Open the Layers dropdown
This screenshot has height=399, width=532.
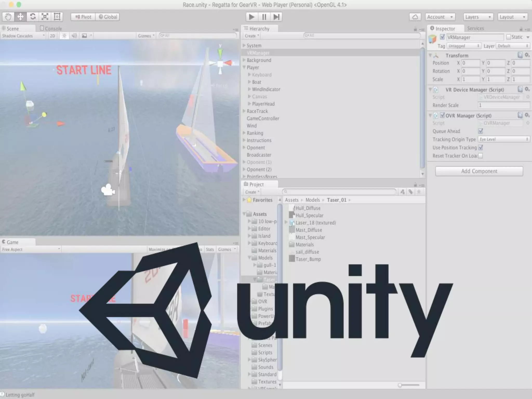[x=478, y=17]
